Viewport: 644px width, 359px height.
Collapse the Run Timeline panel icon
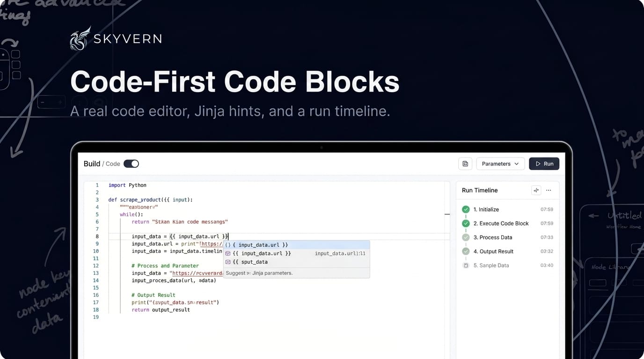[536, 190]
